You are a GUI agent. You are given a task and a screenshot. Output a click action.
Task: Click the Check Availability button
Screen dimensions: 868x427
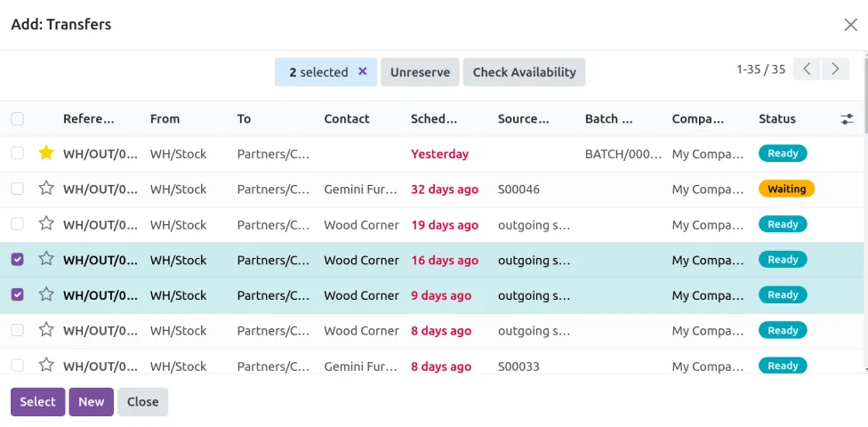[x=524, y=72]
